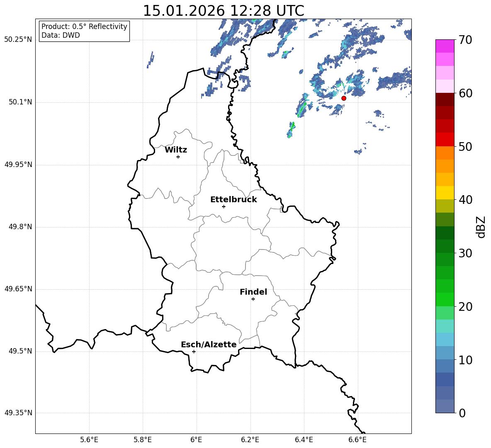Image resolution: width=491 pixels, height=448 pixels.
Task: Click the 50.25°N latitude label
Action: click(18, 40)
